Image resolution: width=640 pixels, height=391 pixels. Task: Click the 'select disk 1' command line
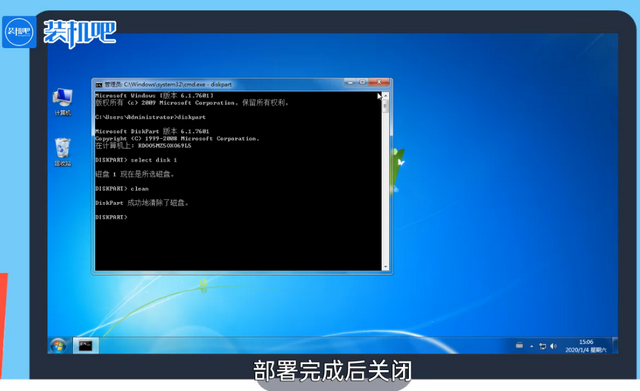click(136, 160)
